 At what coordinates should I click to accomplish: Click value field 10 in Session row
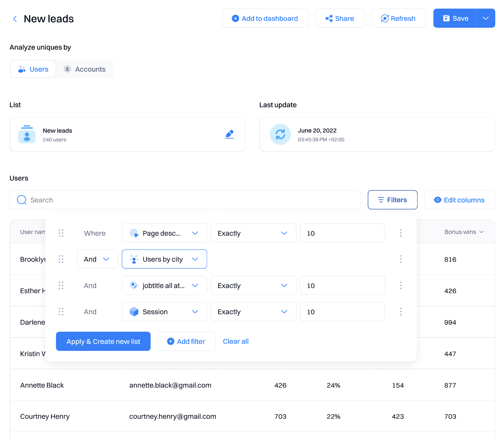click(342, 312)
